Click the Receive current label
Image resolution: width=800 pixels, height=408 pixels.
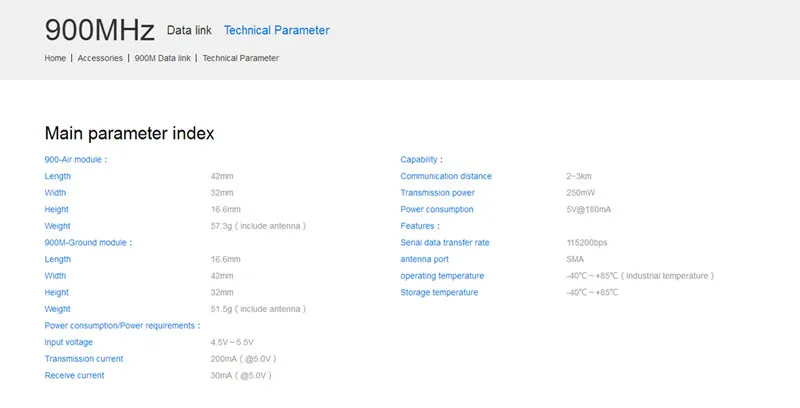coord(74,375)
